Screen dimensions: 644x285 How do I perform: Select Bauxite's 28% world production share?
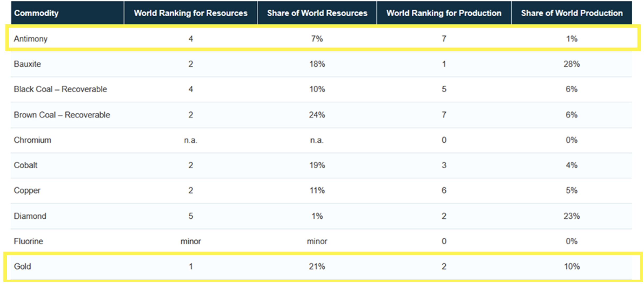click(571, 64)
